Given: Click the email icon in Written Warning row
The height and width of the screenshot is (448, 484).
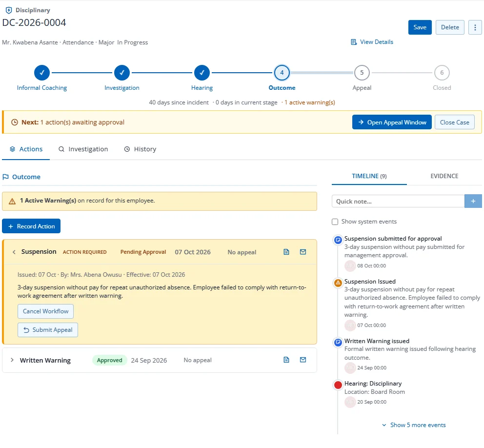Looking at the screenshot, I should (x=303, y=360).
